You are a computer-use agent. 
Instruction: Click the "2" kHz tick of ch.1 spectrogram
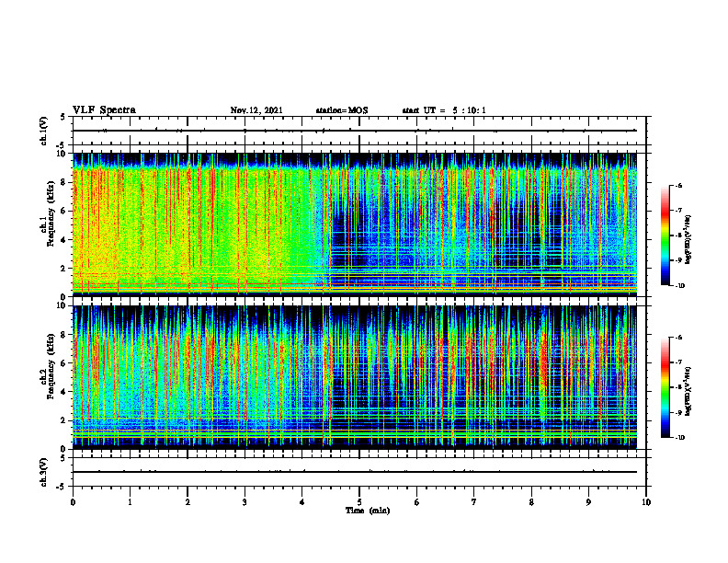[x=64, y=268]
